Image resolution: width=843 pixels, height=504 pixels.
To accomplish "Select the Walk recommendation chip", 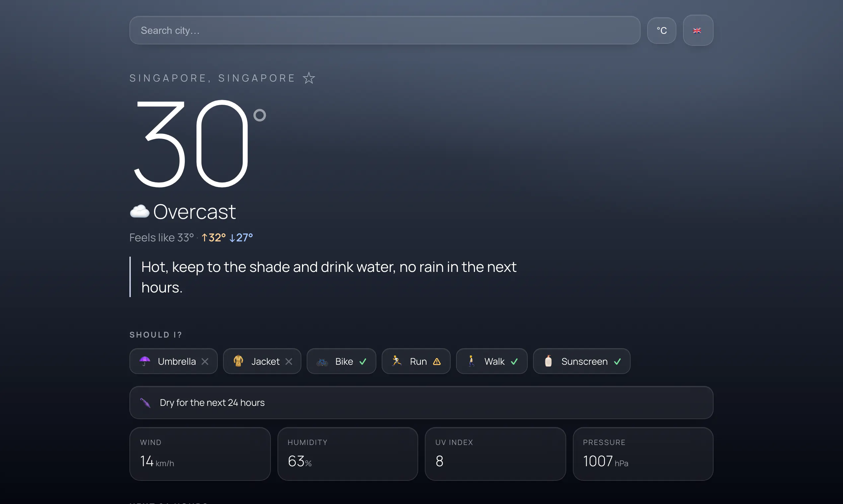I will (x=492, y=361).
